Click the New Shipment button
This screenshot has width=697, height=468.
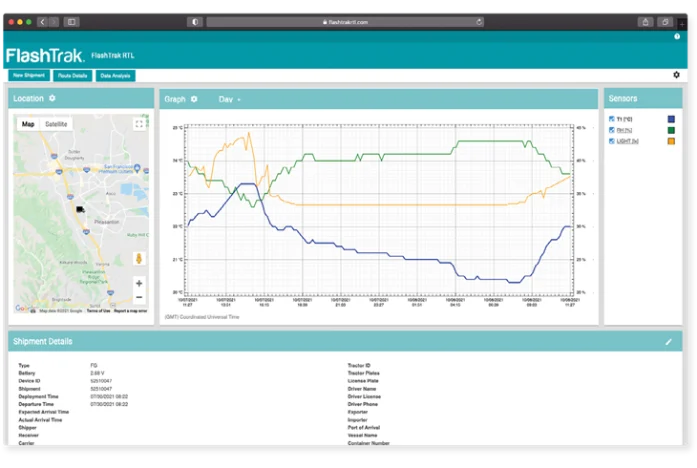[x=30, y=75]
